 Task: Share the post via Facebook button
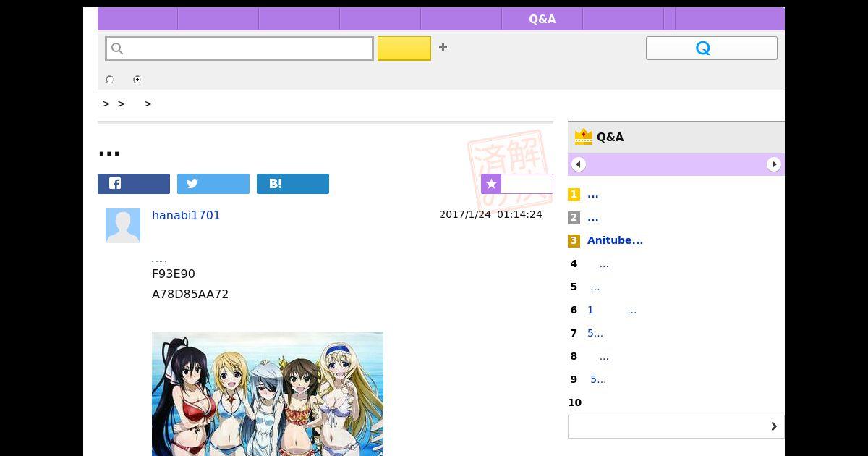[134, 184]
